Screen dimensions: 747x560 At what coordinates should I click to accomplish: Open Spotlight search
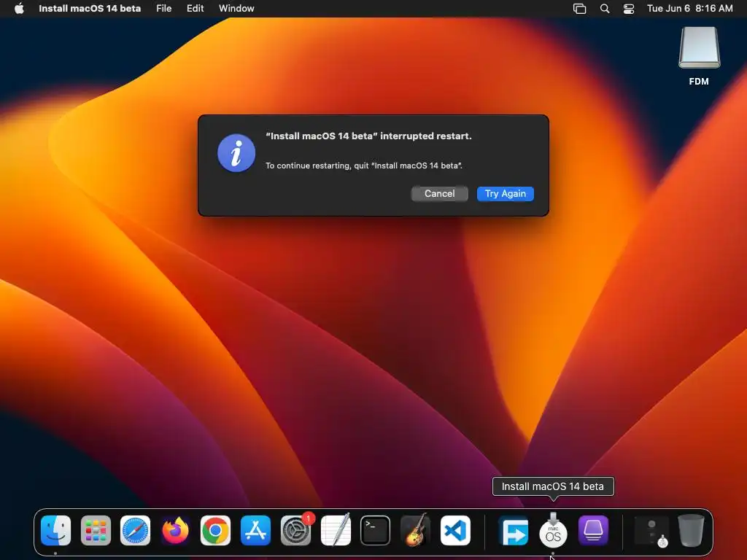(x=605, y=9)
